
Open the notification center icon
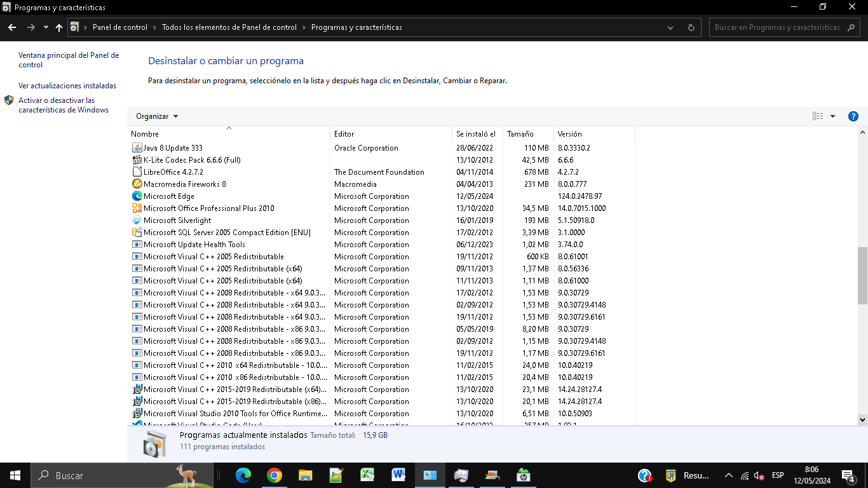(848, 475)
